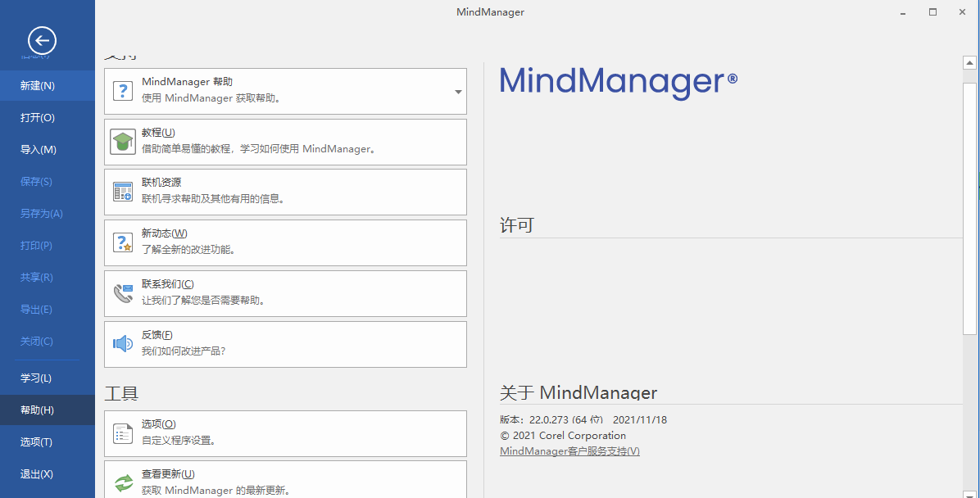
Task: Click the MindManager 帮助 question mark icon
Action: pos(124,90)
